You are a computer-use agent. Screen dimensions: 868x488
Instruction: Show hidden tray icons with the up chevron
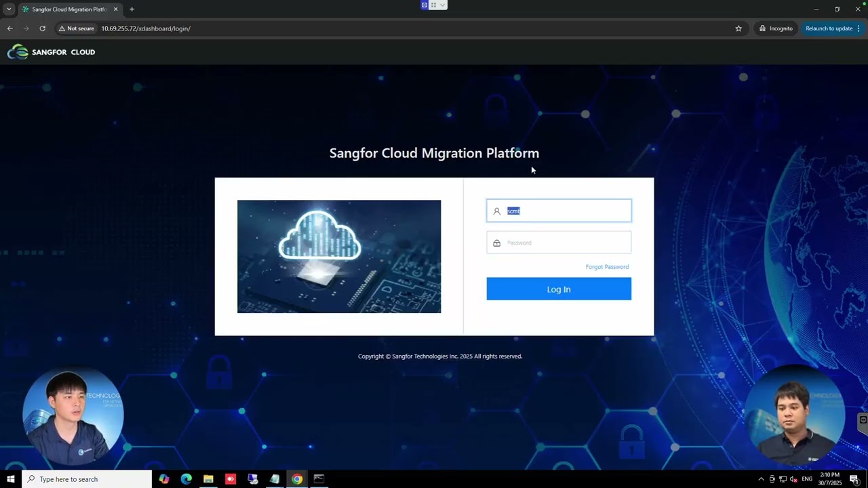click(761, 479)
